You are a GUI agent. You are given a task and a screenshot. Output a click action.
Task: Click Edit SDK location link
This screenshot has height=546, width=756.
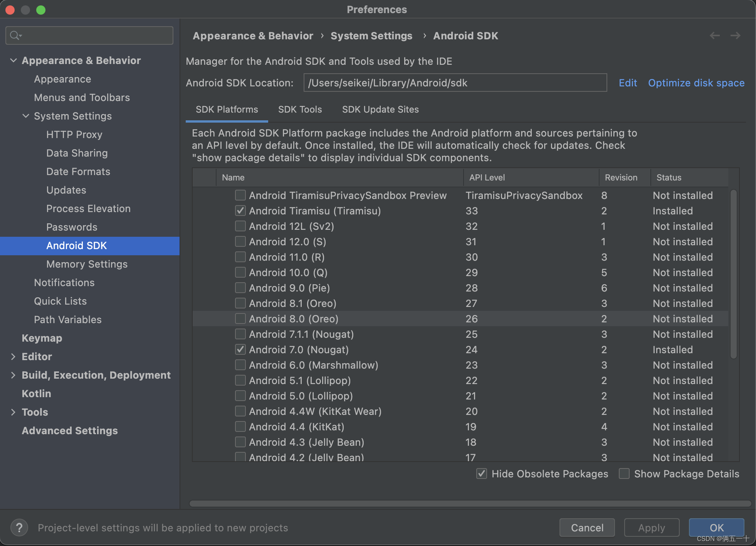point(628,83)
